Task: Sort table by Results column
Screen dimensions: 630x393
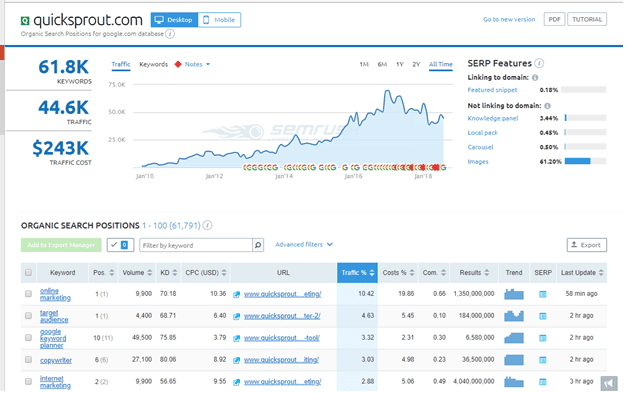Action: coord(474,273)
